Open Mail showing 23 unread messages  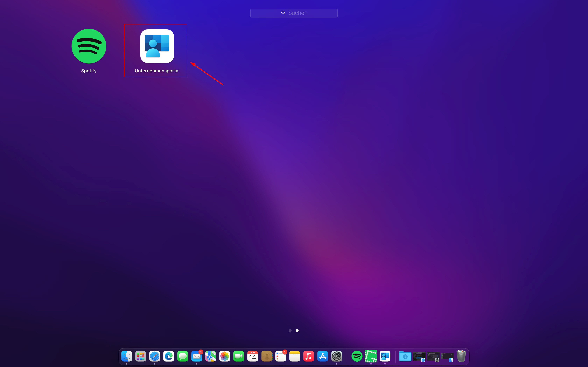(x=197, y=356)
